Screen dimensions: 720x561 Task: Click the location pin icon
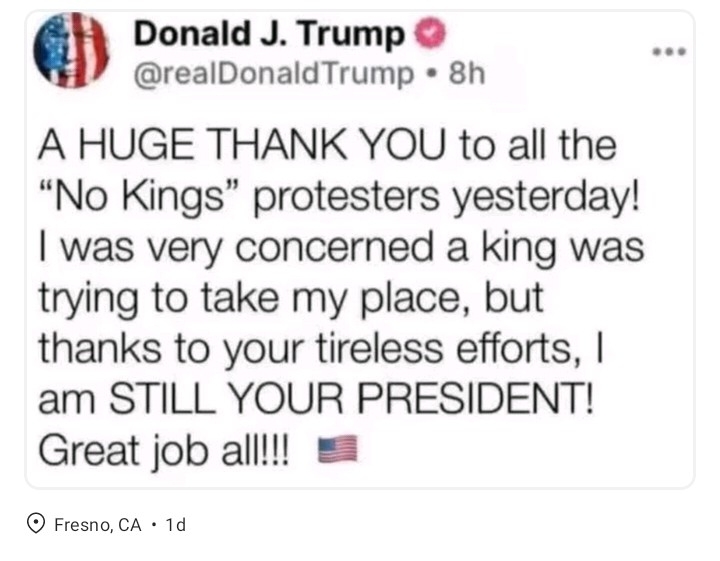[36, 523]
